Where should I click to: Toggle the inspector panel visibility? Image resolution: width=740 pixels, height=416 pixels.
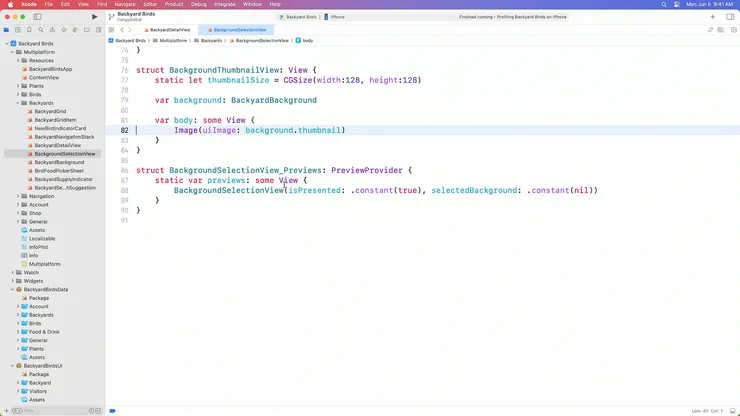click(x=730, y=17)
